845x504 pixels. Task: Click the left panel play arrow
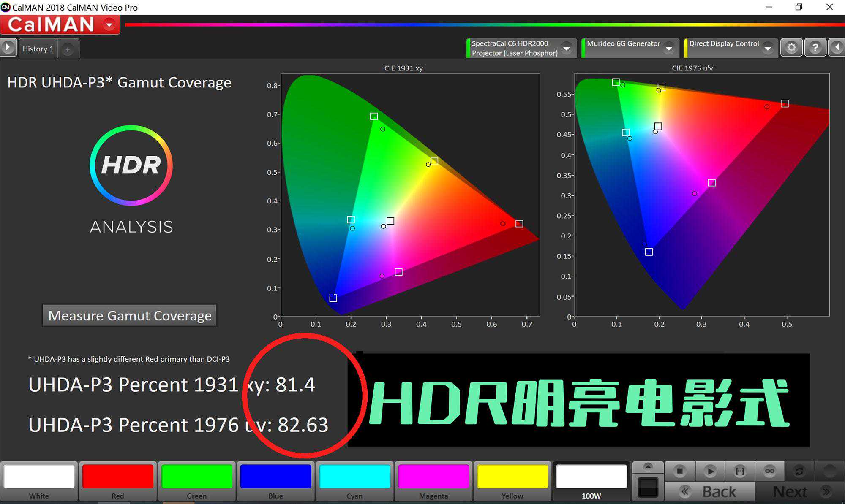pos(8,47)
